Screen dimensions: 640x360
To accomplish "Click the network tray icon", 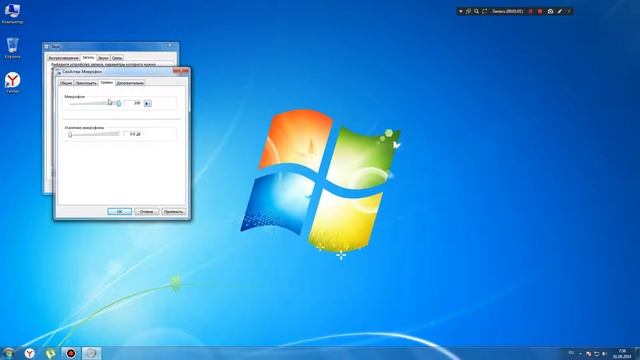I will click(596, 354).
